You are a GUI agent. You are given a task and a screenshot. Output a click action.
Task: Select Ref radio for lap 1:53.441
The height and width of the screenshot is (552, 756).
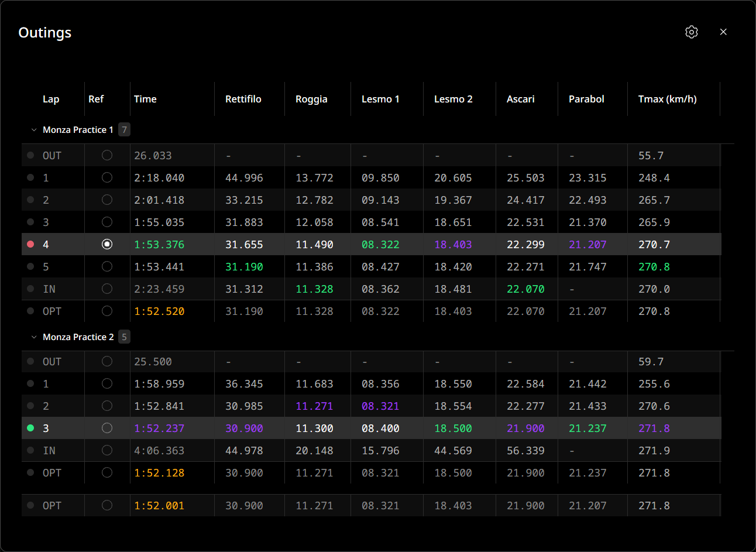click(107, 266)
